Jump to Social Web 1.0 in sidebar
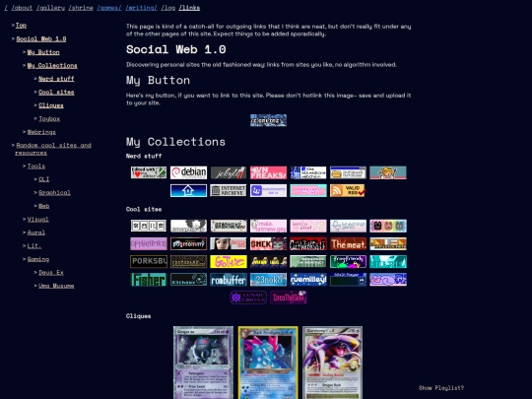The width and height of the screenshot is (532, 399). click(41, 38)
